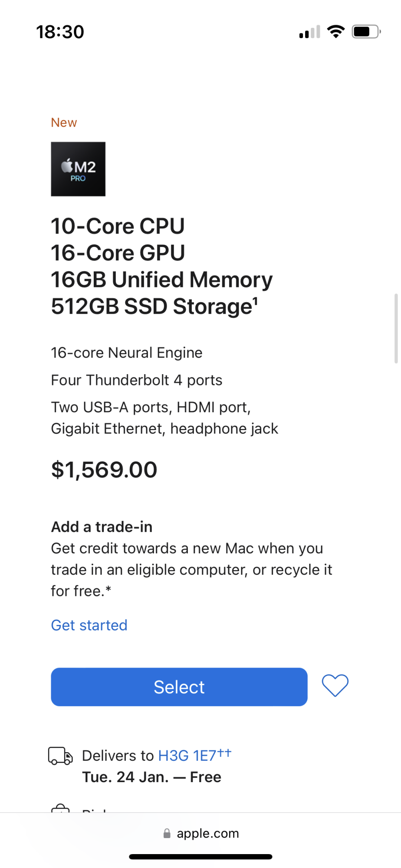
Task: Change delivery postal code H3G 1E7
Action: point(187,756)
